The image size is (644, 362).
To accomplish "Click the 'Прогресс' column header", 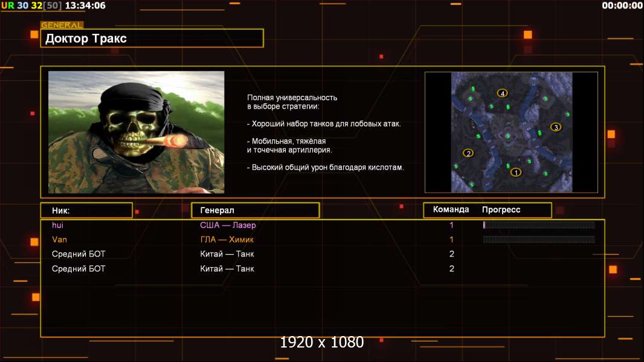I will [x=501, y=210].
